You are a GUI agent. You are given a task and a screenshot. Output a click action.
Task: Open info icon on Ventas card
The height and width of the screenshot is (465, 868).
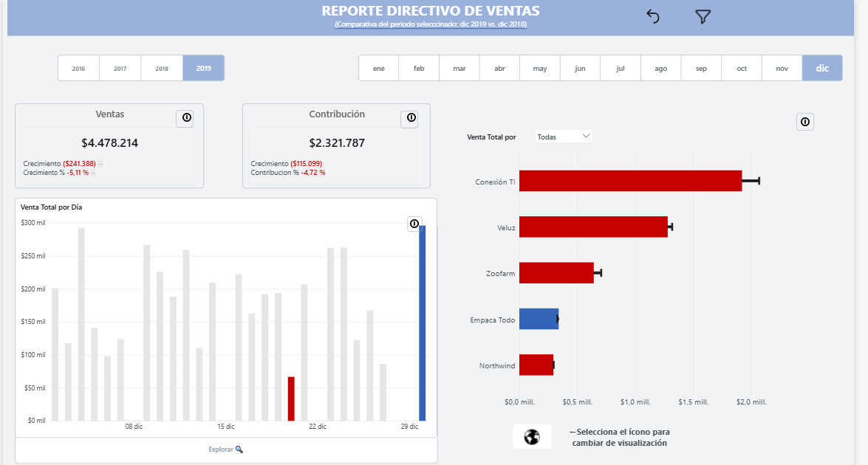[x=187, y=118]
